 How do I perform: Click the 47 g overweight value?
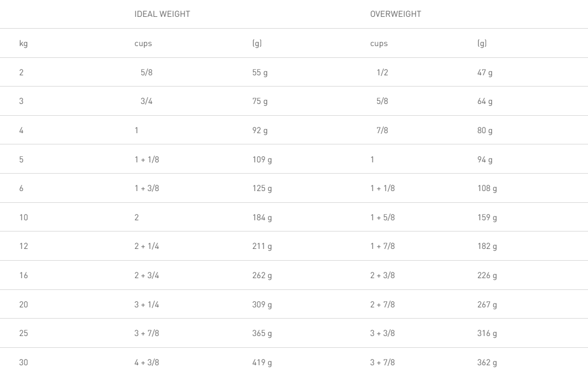[485, 72]
